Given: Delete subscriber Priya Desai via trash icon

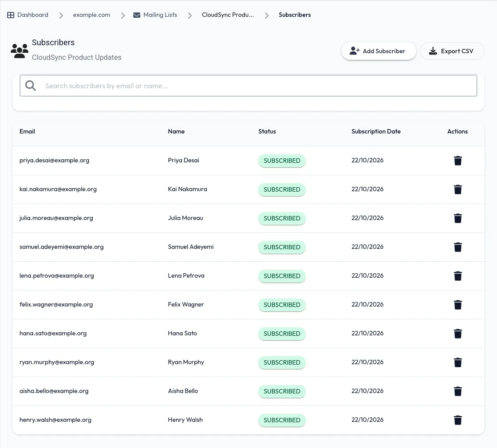Looking at the screenshot, I should coord(458,161).
